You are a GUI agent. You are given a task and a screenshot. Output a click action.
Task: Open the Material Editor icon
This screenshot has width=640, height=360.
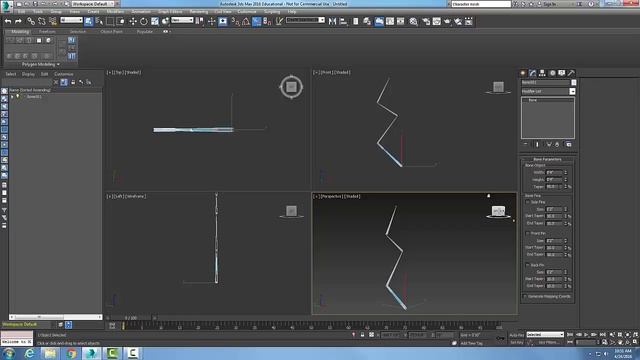[x=413, y=21]
